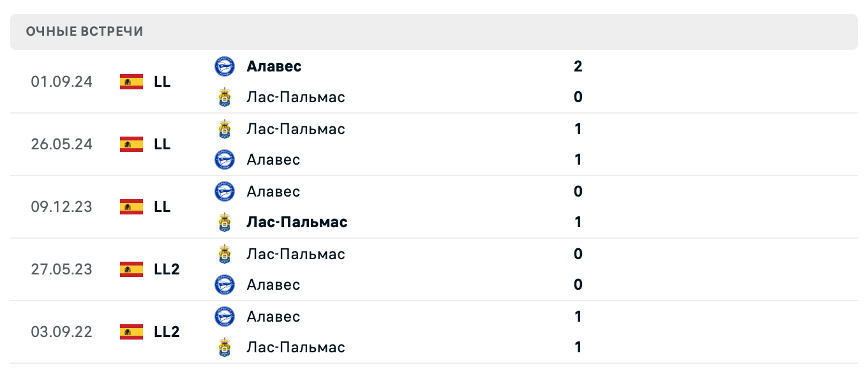Select the LL league label for 26.05.24
The height and width of the screenshot is (374, 868).
coord(162,144)
